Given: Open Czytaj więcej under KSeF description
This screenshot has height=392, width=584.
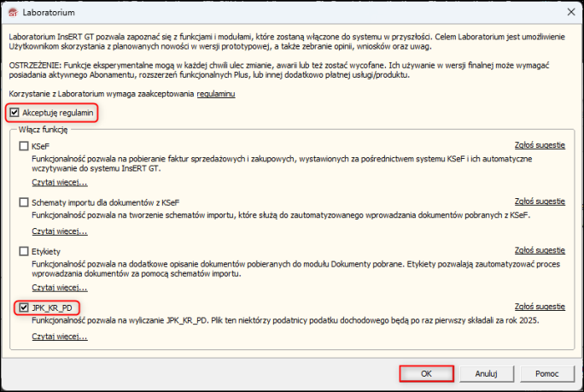Looking at the screenshot, I should [60, 183].
